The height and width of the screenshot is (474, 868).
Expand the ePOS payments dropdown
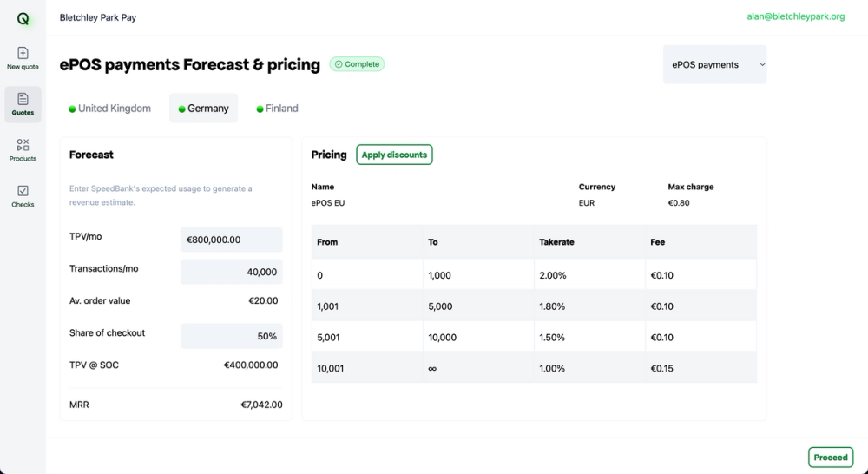point(714,64)
